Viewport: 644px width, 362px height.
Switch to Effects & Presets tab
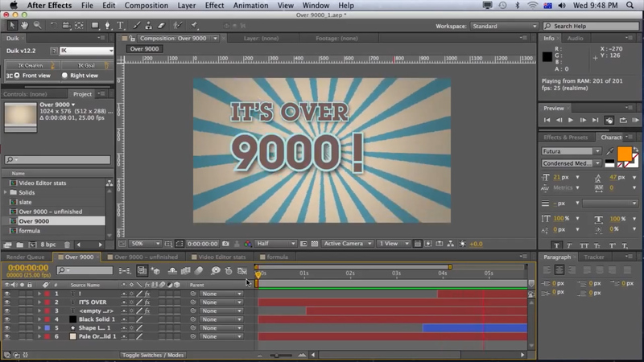click(x=566, y=137)
